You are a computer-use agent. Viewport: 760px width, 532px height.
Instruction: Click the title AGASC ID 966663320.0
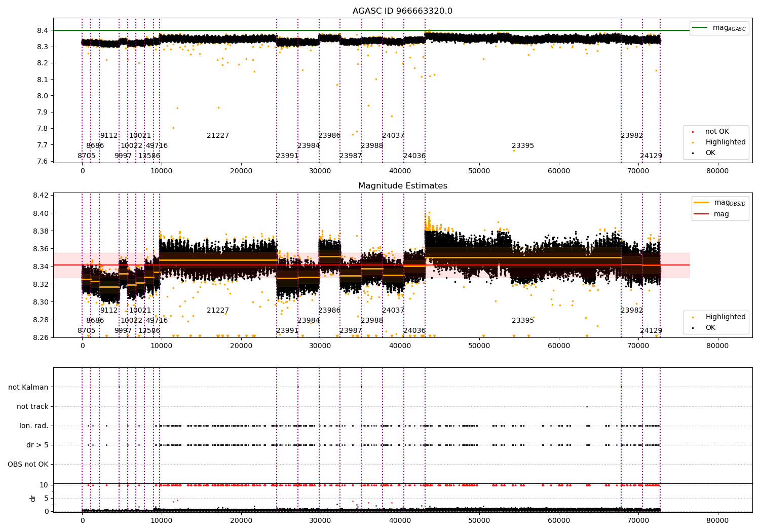(x=403, y=11)
